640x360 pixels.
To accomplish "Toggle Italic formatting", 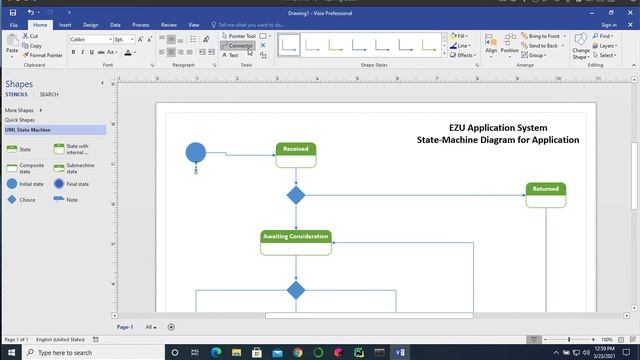I will 82,52.
